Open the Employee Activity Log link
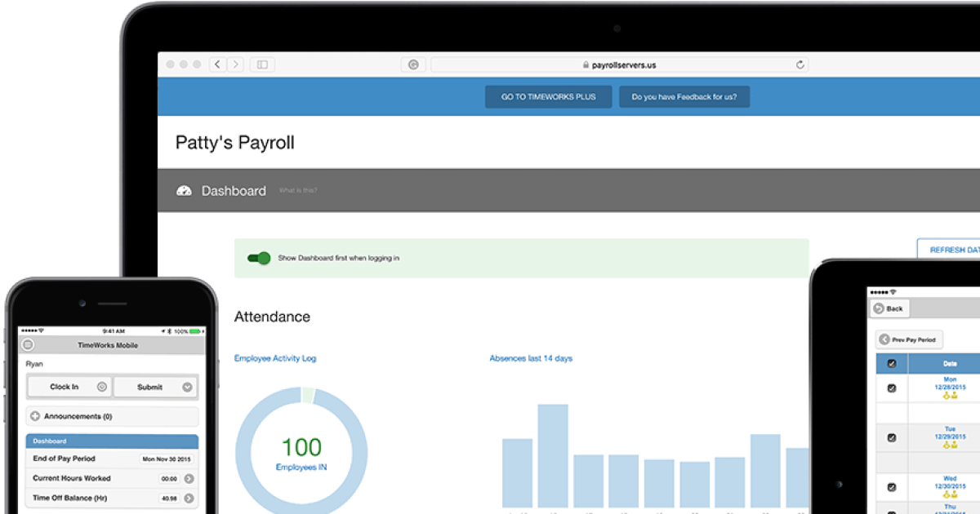980x514 pixels. 275,358
